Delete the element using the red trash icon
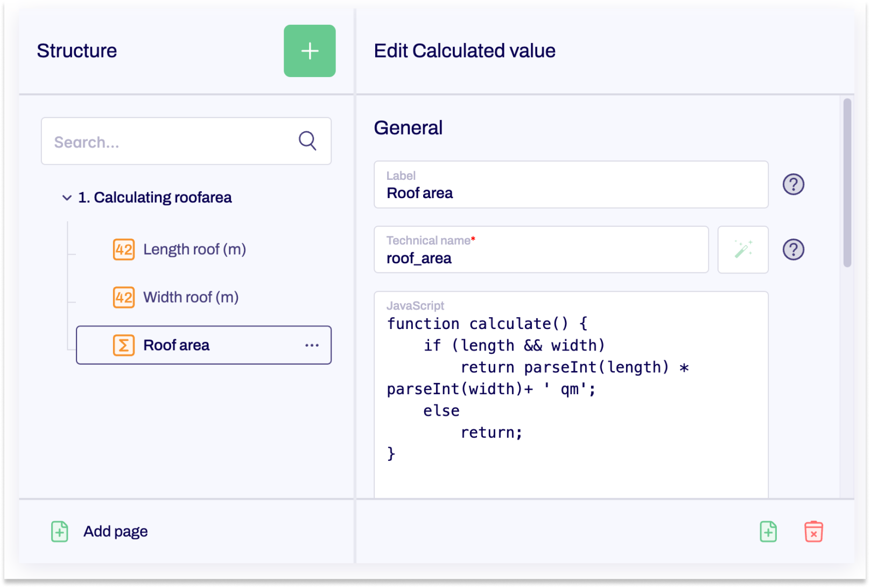 pos(813,531)
